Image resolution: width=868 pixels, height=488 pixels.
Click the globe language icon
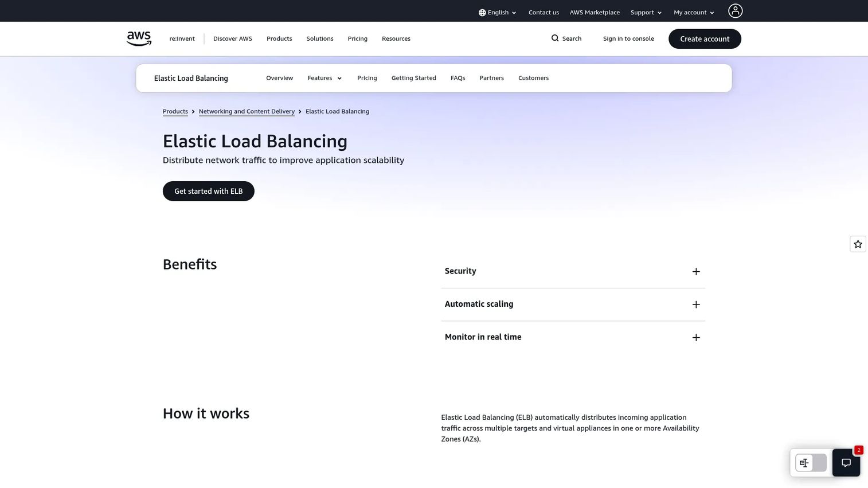coord(482,13)
